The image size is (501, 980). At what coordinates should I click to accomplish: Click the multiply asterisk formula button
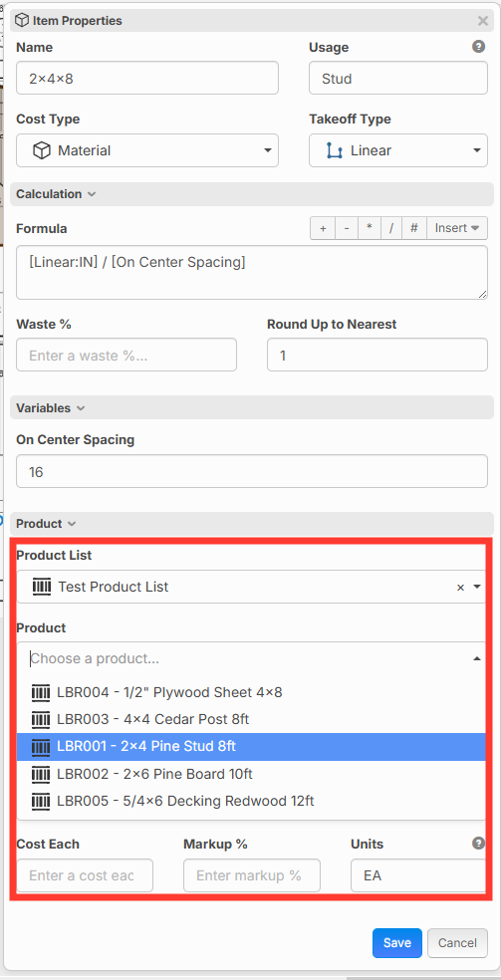[370, 228]
